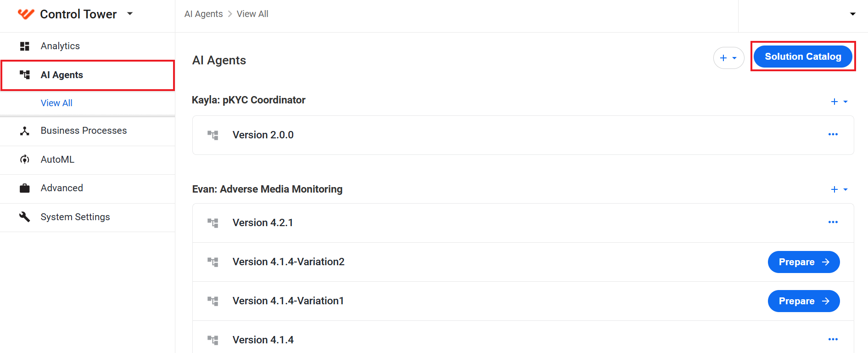Click the Control Tower logo icon

[26, 14]
